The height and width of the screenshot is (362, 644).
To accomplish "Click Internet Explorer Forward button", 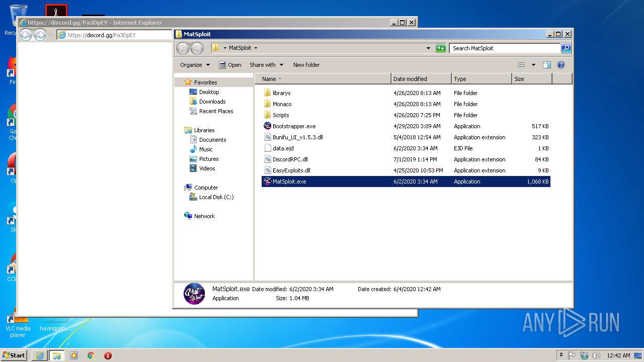I will [40, 35].
